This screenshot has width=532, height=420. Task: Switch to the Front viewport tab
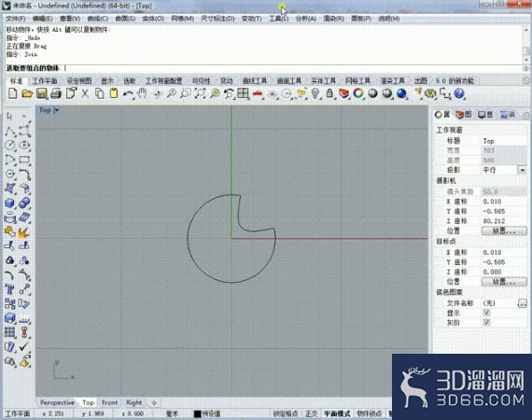(x=109, y=402)
